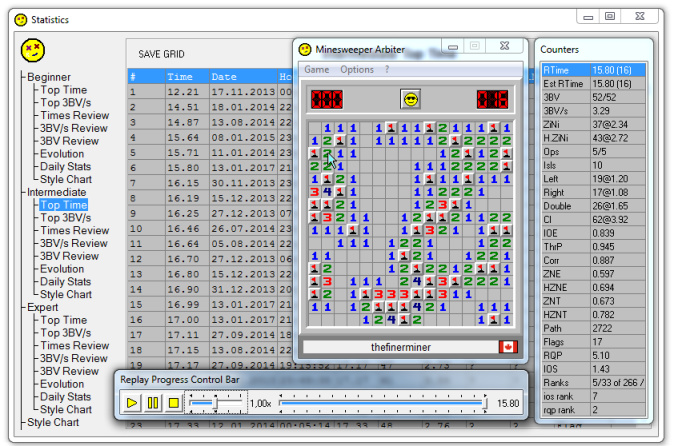Open Times Review under Beginner
This screenshot has width=674, height=446.
75,116
